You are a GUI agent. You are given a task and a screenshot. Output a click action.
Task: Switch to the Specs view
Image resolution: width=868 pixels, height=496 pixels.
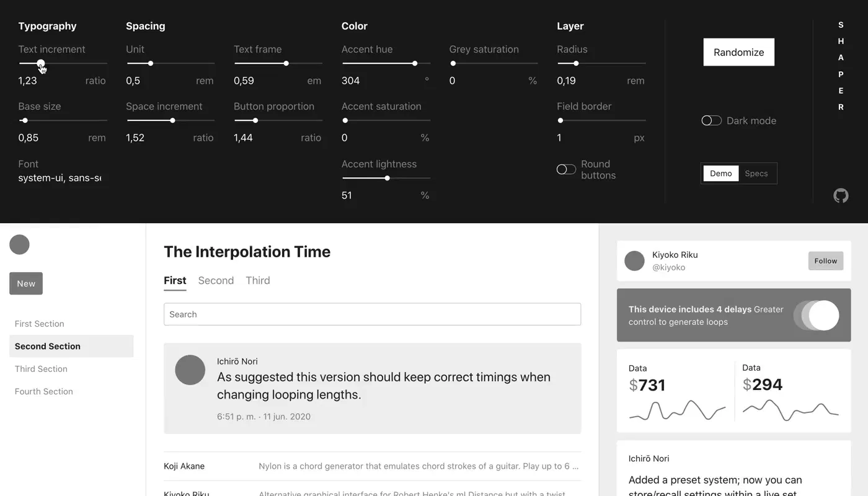pyautogui.click(x=756, y=174)
